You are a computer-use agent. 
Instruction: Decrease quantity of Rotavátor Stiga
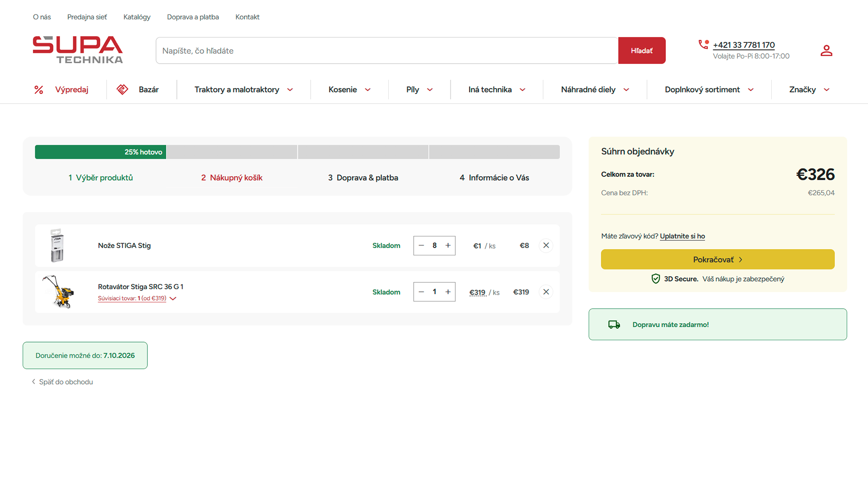[421, 292]
